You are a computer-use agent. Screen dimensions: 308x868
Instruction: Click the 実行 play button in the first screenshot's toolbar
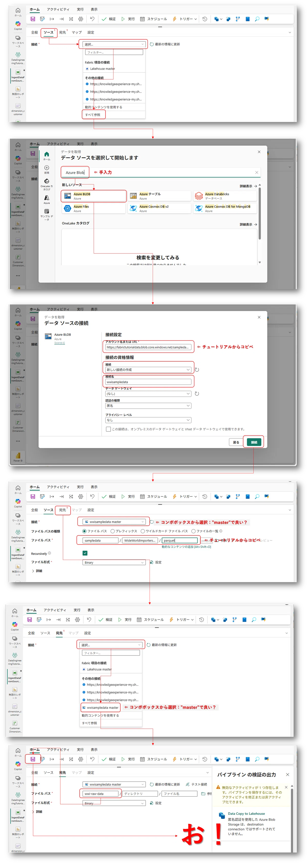coord(128,19)
